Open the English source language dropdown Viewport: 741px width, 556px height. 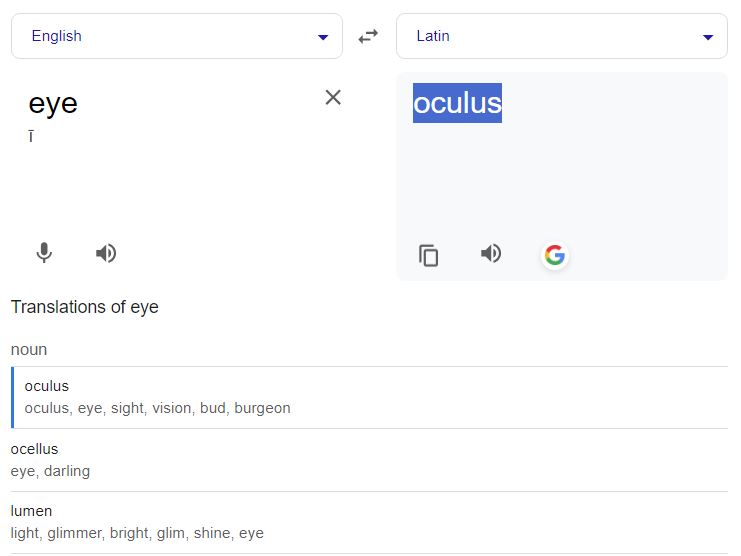click(176, 36)
